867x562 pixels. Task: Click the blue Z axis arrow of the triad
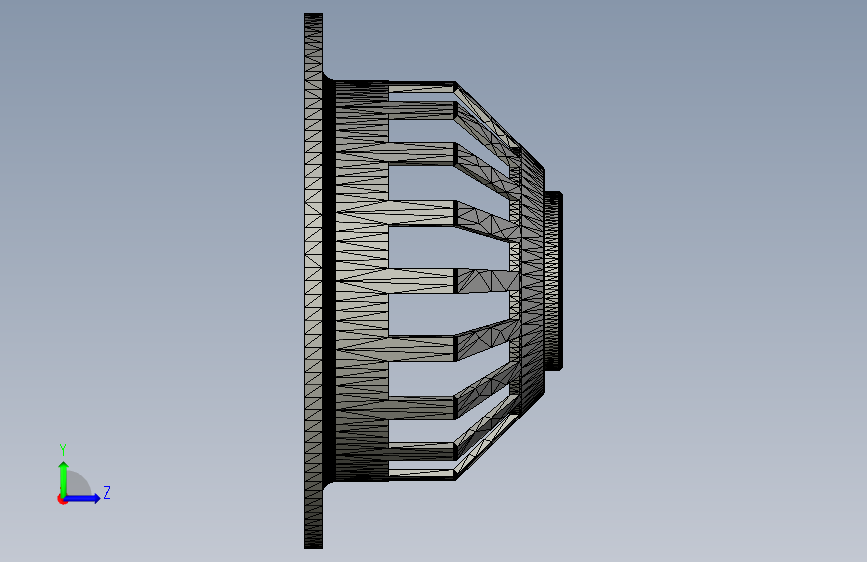(x=82, y=498)
